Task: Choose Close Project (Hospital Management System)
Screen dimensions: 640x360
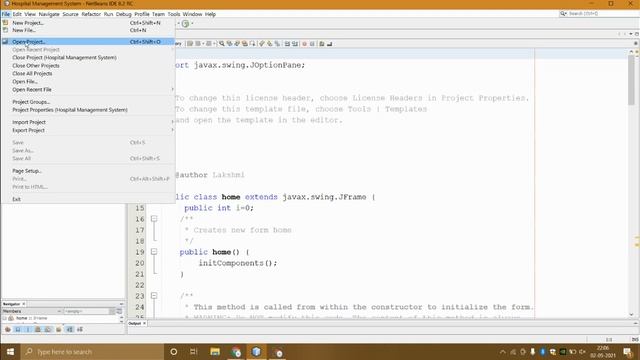Action: tap(64, 58)
